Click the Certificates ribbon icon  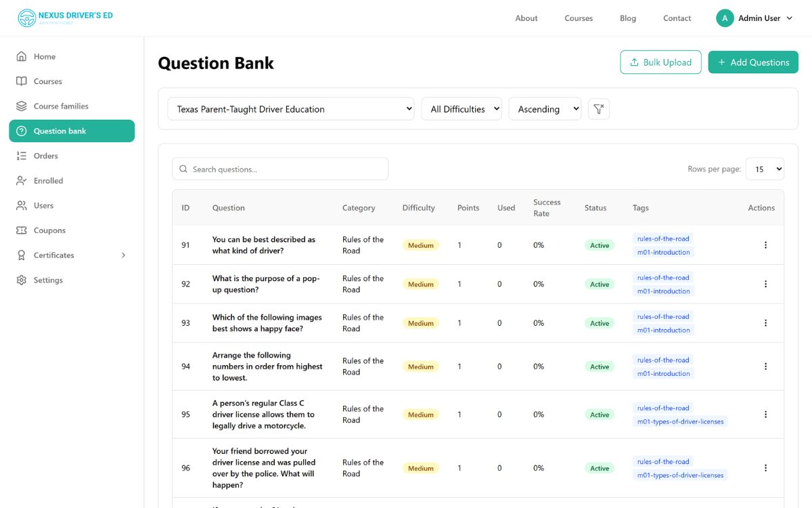(x=22, y=255)
